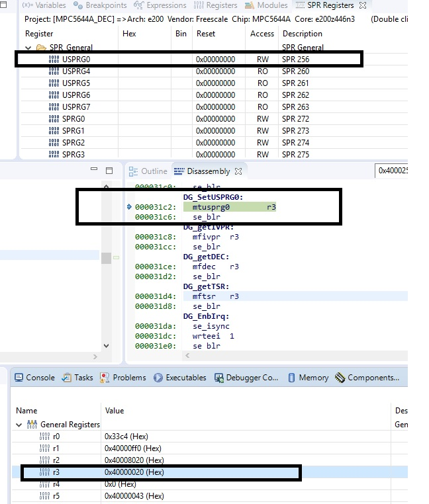Image resolution: width=429 pixels, height=504 pixels.
Task: Click the Access column header
Action: tap(262, 34)
